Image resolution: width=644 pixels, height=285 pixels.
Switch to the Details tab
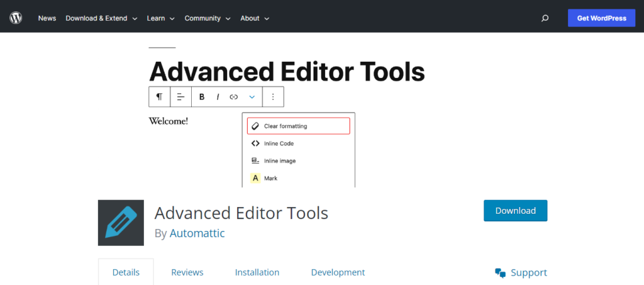coord(126,272)
